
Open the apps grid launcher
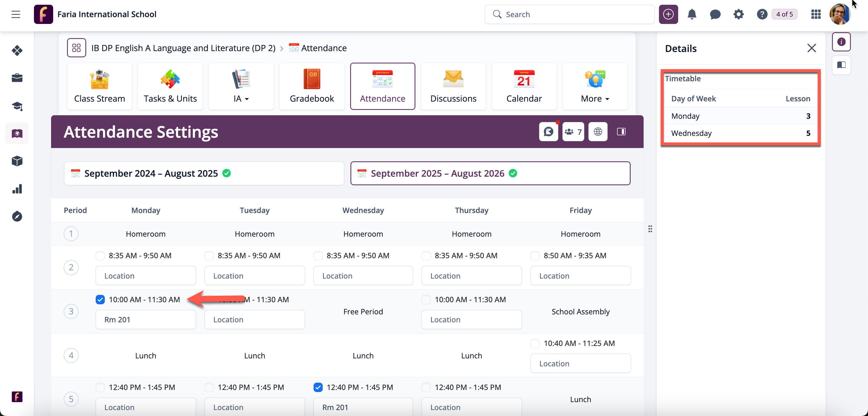tap(816, 14)
